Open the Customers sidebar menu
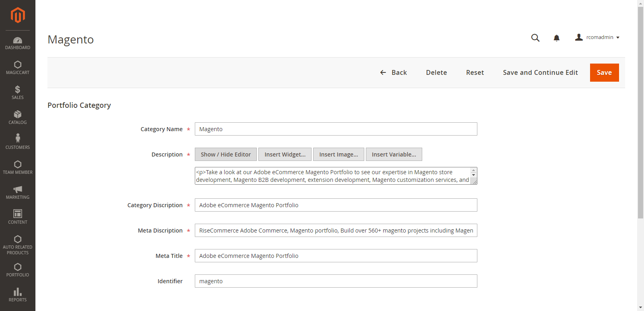Viewport: 644px width, 311px height. [18, 142]
